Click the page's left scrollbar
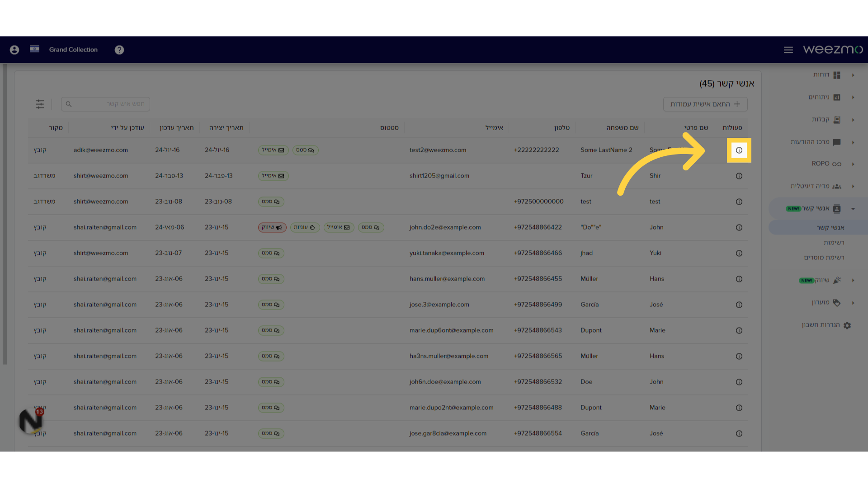Screen dimensions: 868x488 pyautogui.click(x=5, y=214)
